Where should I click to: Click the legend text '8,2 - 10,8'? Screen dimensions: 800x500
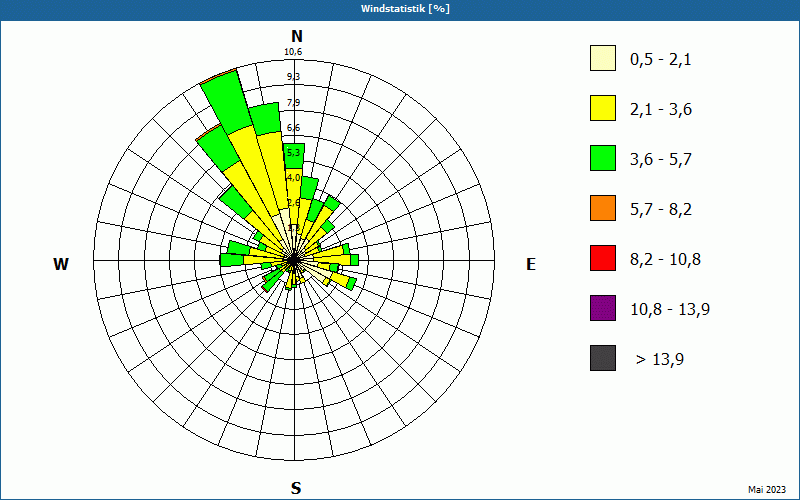tap(666, 260)
